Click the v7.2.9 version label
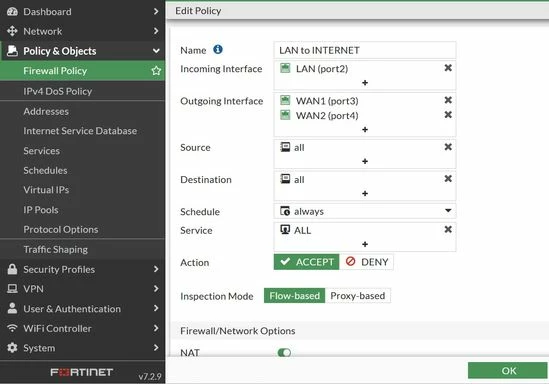 point(150,377)
